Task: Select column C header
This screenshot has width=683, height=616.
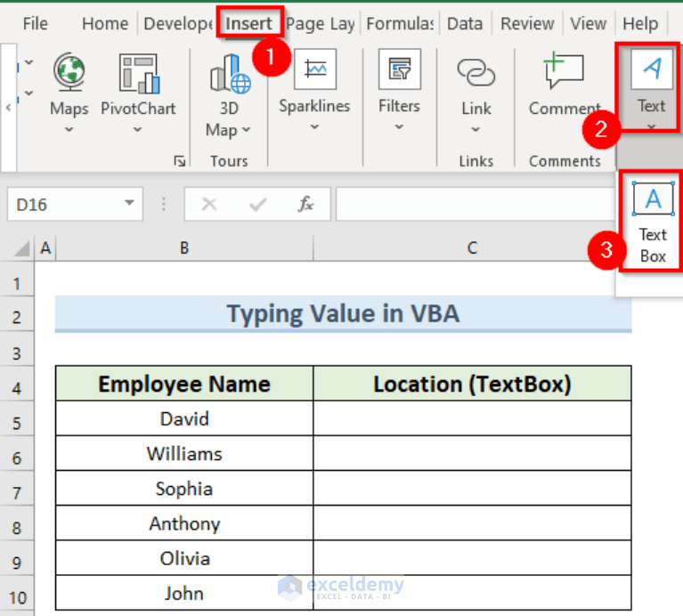Action: pos(472,248)
